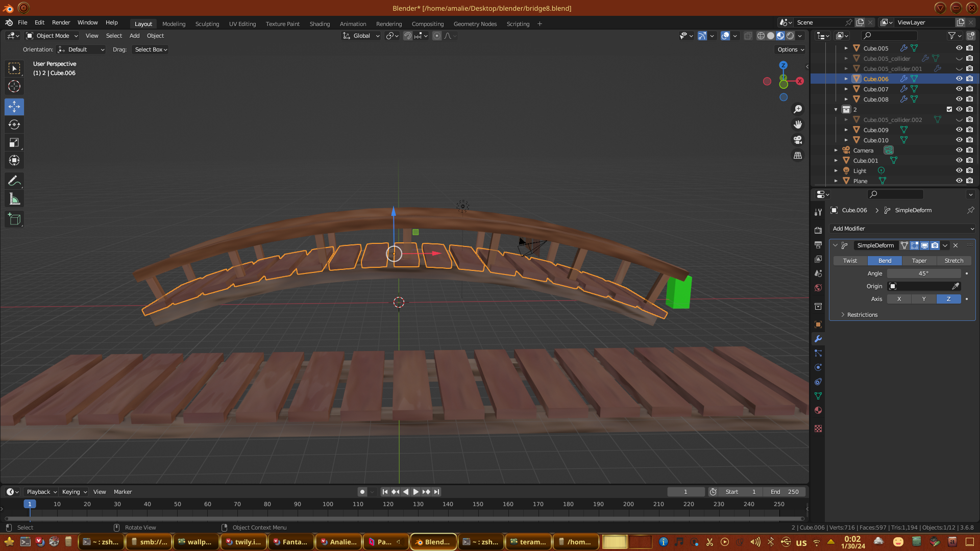980x551 pixels.
Task: Activate the Measure tool
Action: (x=14, y=199)
